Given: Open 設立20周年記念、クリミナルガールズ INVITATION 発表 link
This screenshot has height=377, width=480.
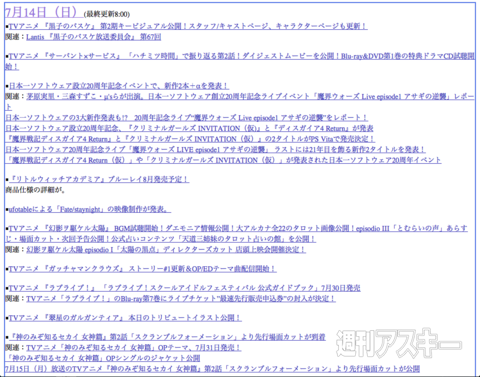Looking at the screenshot, I should tap(189, 128).
